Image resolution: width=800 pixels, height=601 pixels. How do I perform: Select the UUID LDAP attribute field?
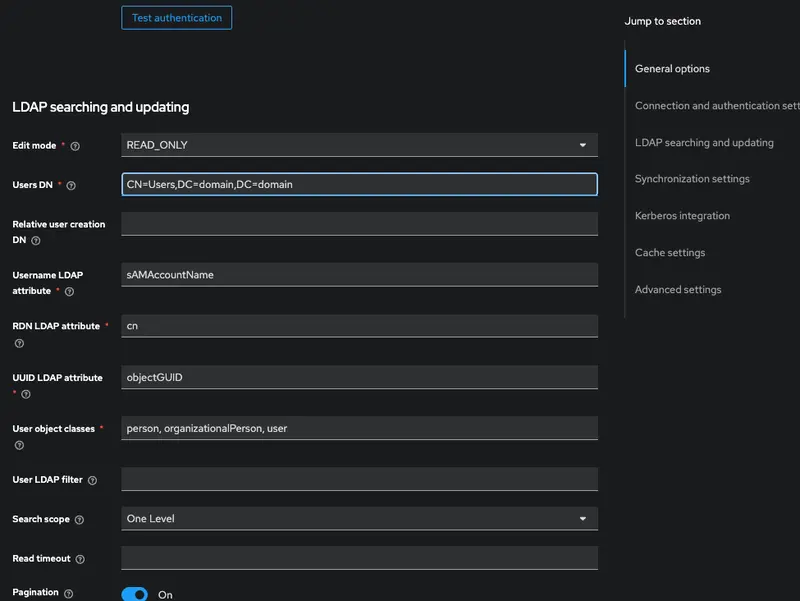point(359,377)
